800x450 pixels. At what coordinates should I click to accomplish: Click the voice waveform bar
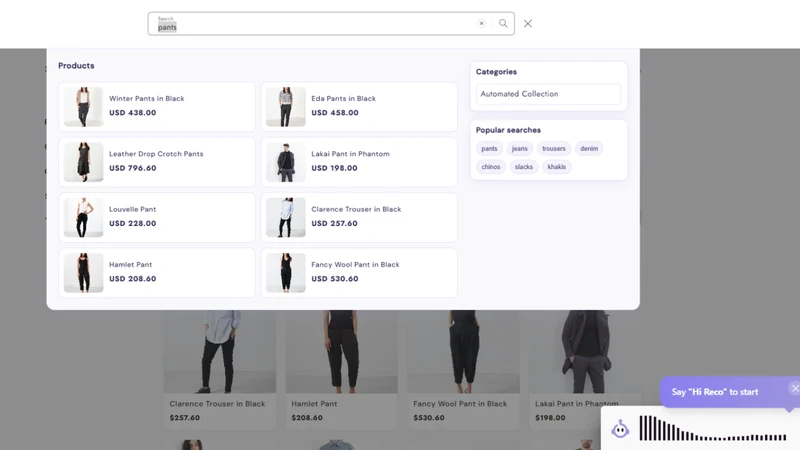pyautogui.click(x=712, y=429)
